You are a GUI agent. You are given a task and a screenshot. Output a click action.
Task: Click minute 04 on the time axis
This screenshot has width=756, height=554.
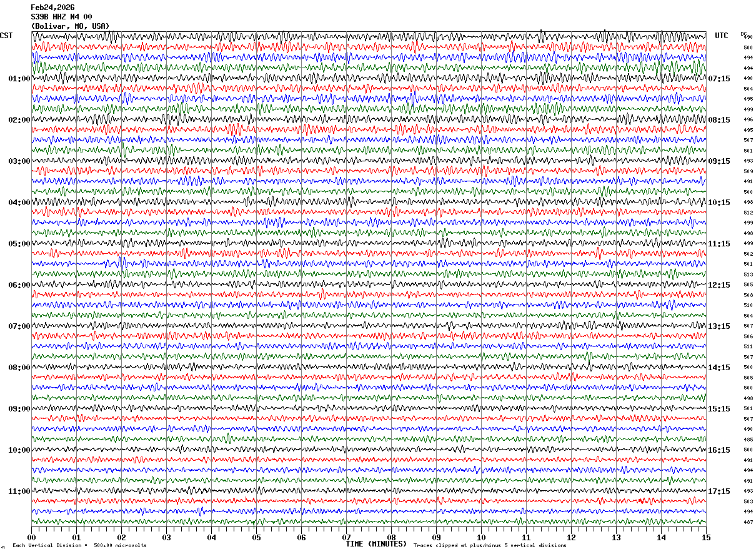tap(211, 537)
